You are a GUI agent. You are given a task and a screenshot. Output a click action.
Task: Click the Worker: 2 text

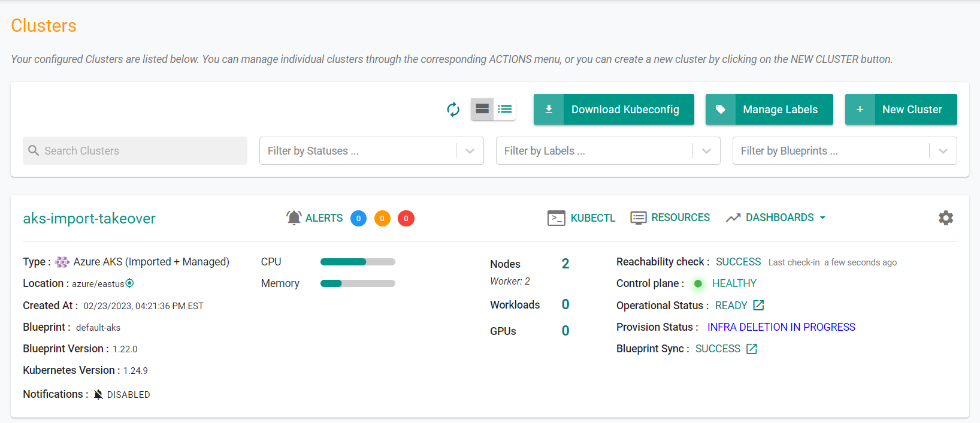point(510,281)
